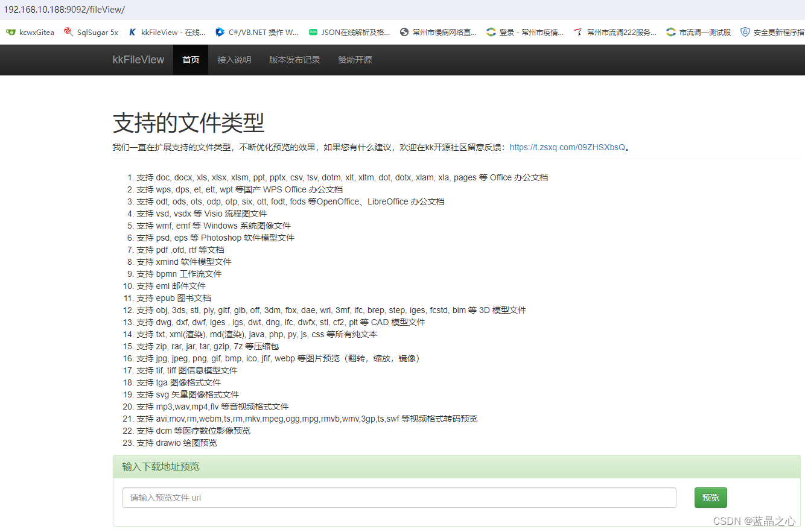Open the t.zsxq.com feedback link
The image size is (805, 532).
tap(567, 147)
